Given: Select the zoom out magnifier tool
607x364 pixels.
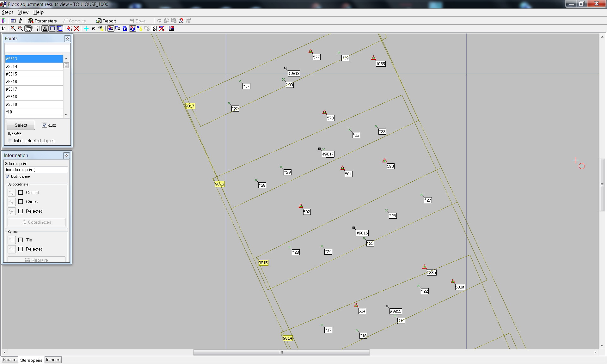Looking at the screenshot, I should pyautogui.click(x=20, y=28).
